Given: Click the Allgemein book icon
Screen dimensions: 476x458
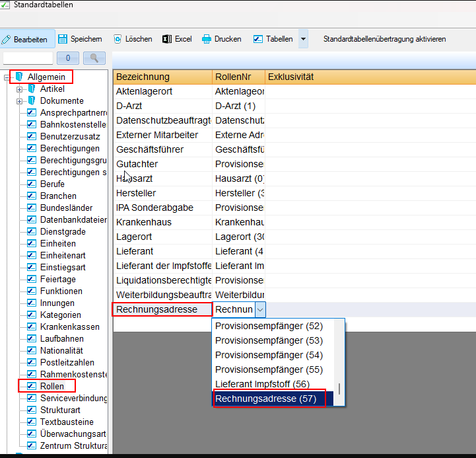Looking at the screenshot, I should [19, 77].
